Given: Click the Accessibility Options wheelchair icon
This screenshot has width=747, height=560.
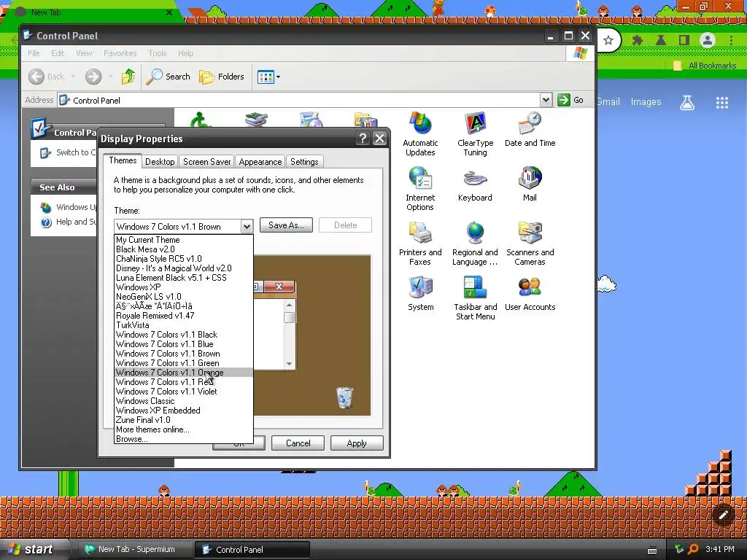Looking at the screenshot, I should [x=201, y=119].
